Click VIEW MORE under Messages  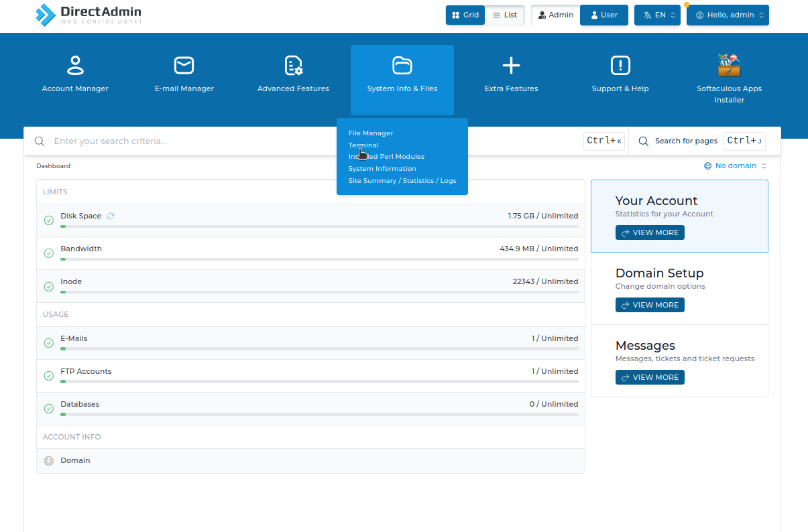(x=650, y=377)
